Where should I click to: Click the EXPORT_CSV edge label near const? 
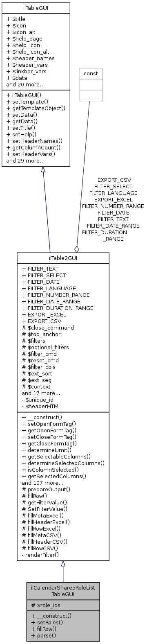[114, 180]
